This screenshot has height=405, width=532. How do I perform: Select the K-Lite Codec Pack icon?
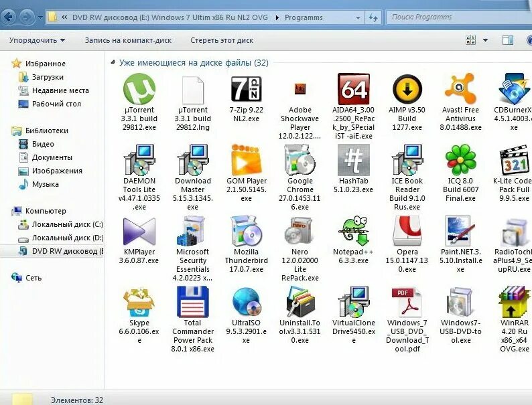coord(515,161)
